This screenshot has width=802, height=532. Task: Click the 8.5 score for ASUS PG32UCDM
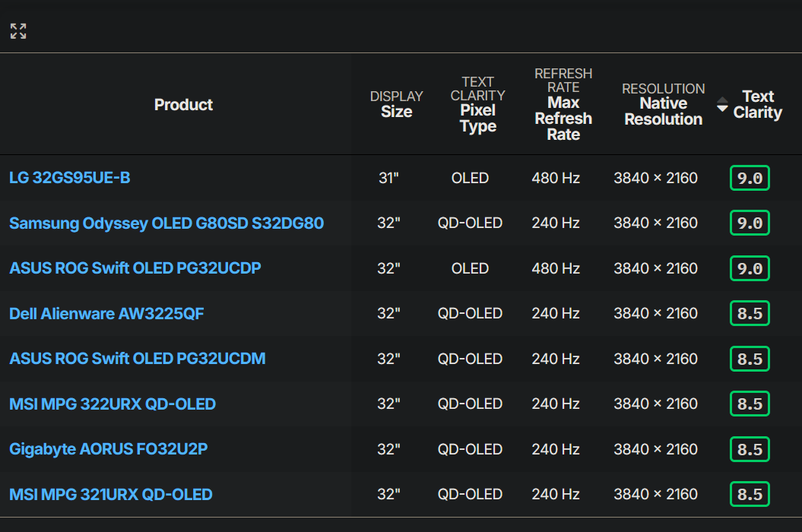(750, 359)
